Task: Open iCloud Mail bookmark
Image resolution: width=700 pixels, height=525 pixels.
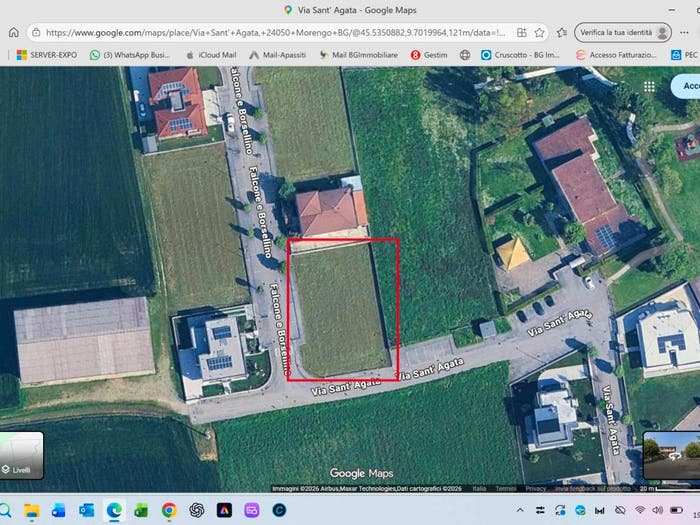Action: pos(211,55)
